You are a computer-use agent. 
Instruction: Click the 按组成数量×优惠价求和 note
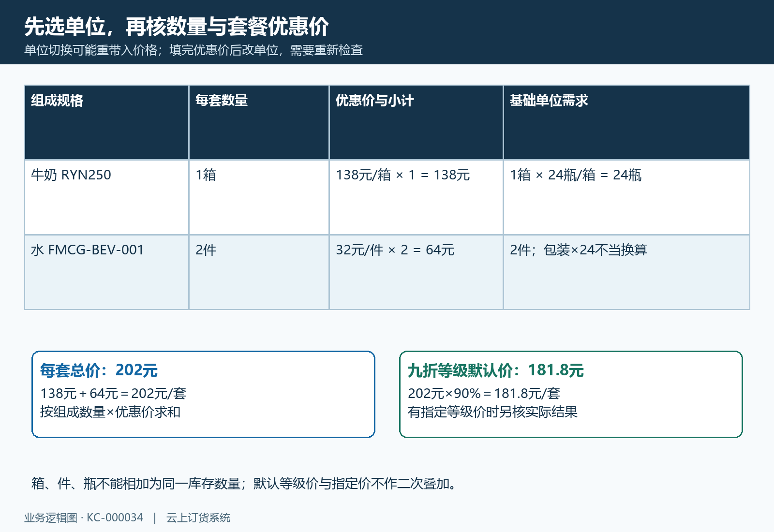(110, 412)
